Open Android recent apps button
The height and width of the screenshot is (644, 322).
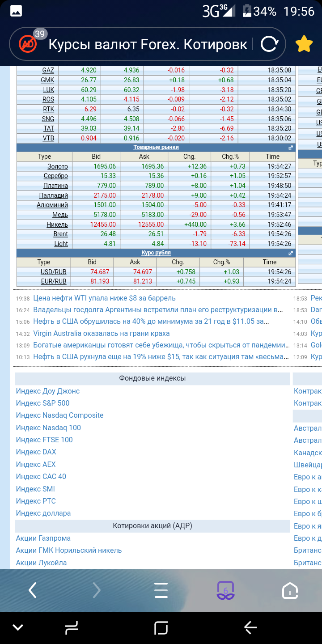click(x=161, y=628)
